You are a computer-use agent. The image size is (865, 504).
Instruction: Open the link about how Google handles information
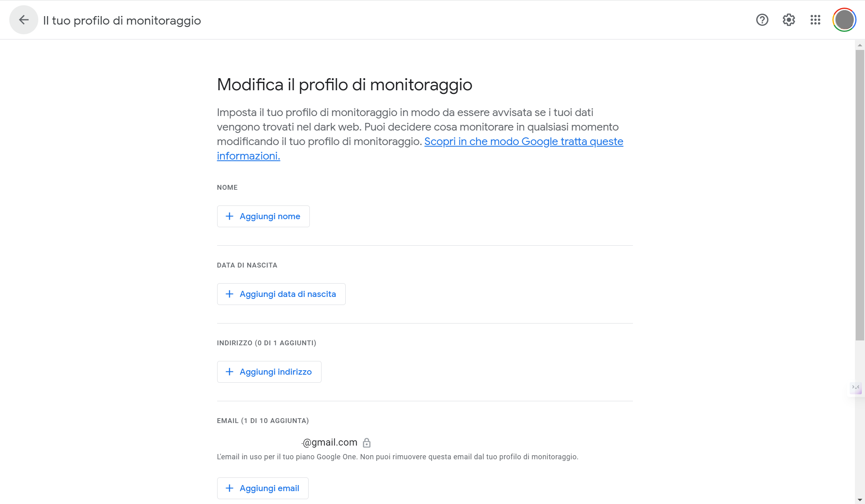point(524,141)
